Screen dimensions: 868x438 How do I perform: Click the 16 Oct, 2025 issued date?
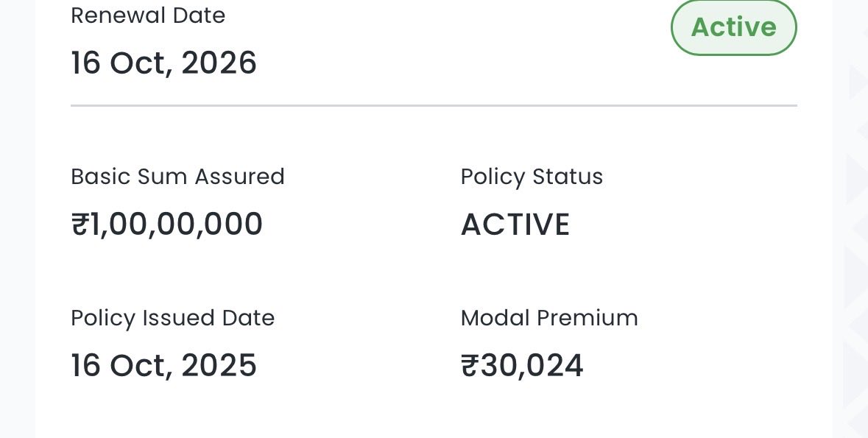[163, 366]
